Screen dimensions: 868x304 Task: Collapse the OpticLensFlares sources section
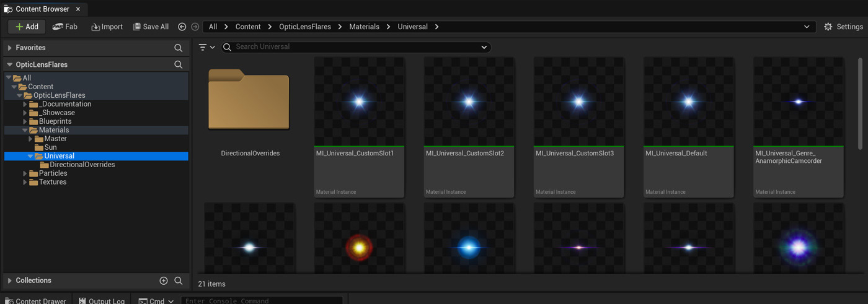(9, 64)
